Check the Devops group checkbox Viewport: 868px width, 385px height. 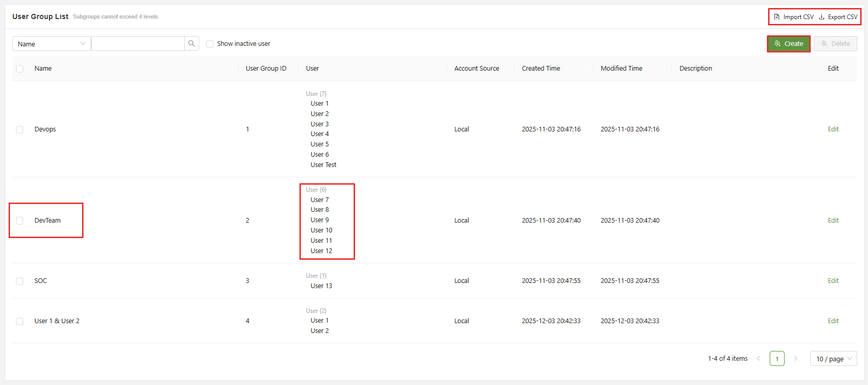pyautogui.click(x=20, y=130)
